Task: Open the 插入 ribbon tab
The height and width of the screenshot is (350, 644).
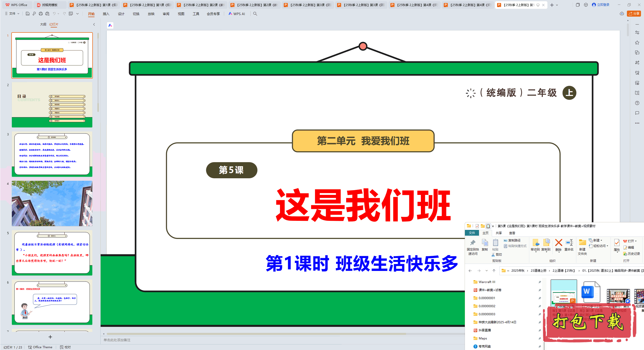Action: [106, 14]
